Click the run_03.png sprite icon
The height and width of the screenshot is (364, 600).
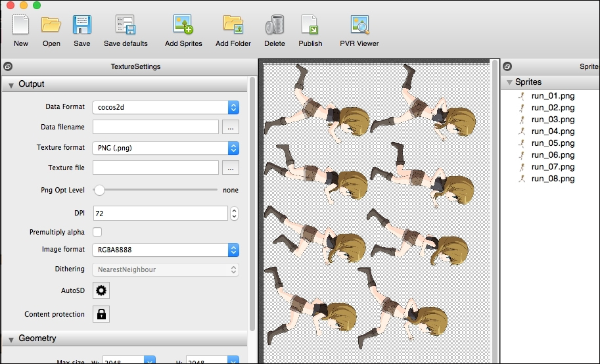[522, 120]
